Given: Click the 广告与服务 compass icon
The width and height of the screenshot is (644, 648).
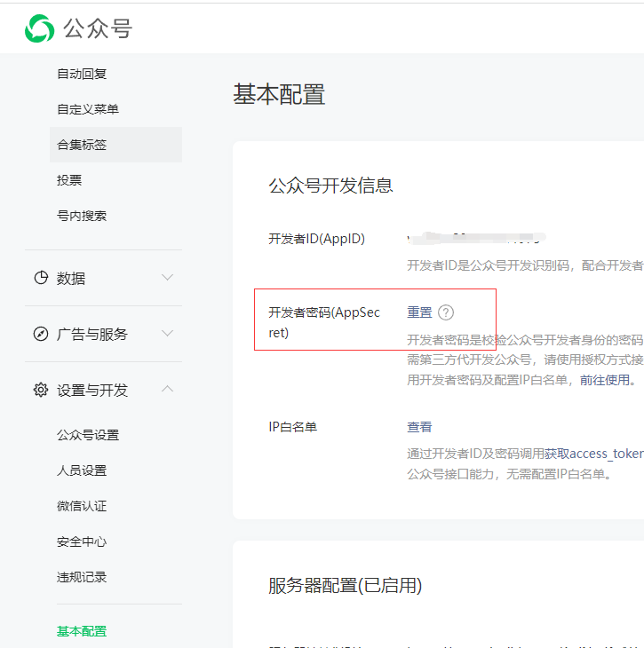Looking at the screenshot, I should [x=41, y=334].
